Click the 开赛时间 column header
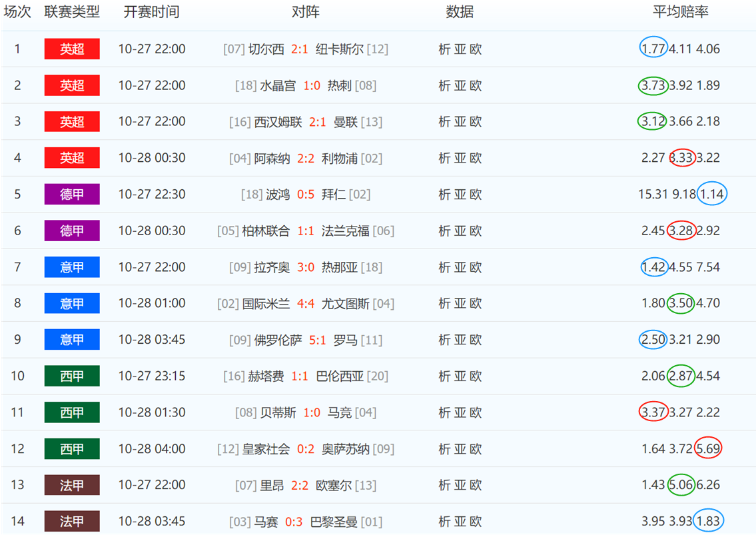This screenshot has height=537, width=756. [x=151, y=11]
